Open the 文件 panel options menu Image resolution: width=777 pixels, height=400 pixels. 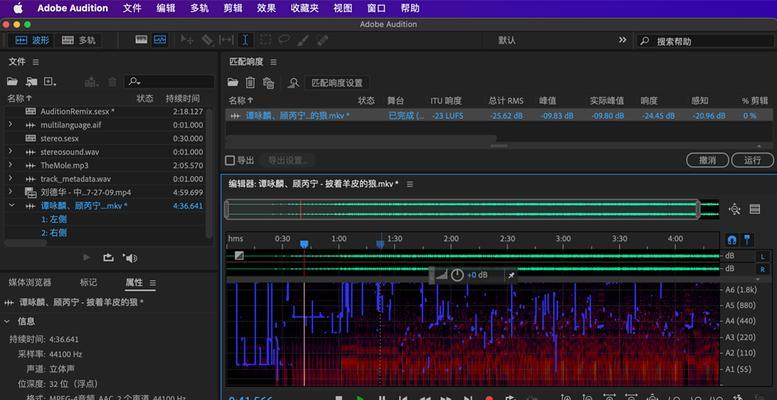(36, 62)
